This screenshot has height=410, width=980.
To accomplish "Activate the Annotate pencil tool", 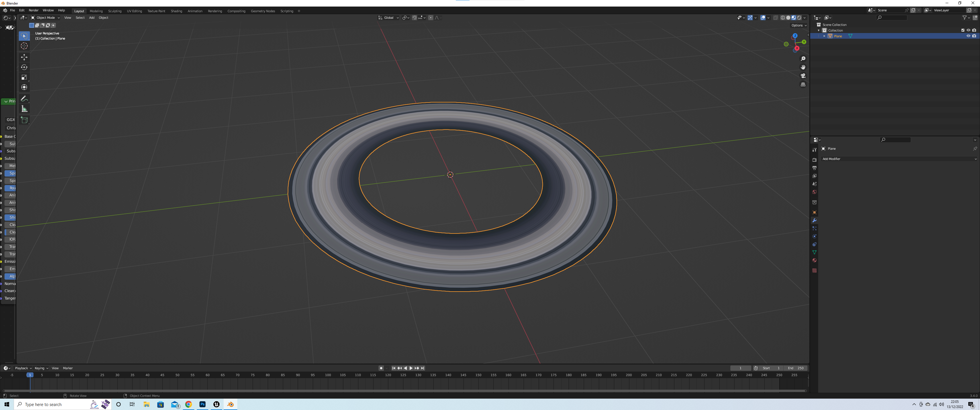I will [24, 99].
